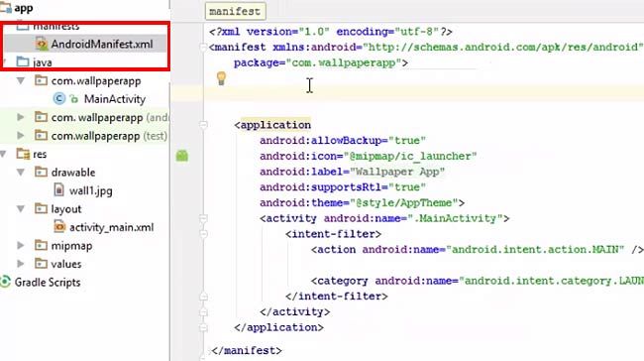Click the @style/AppTheme theme value
Image resolution: width=644 pixels, height=361 pixels.
403,203
